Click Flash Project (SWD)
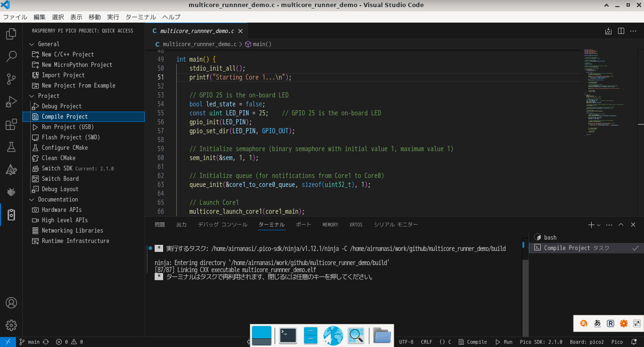This screenshot has width=644, height=347. (x=83, y=137)
